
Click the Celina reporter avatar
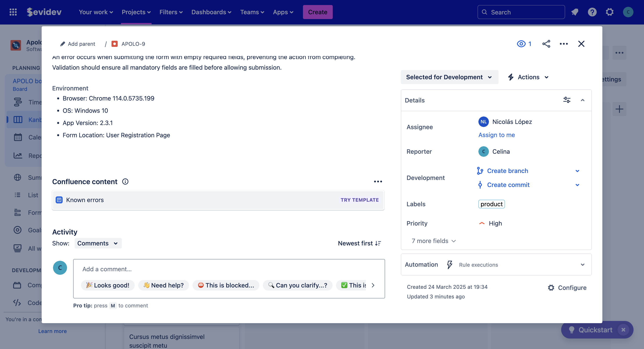(483, 151)
